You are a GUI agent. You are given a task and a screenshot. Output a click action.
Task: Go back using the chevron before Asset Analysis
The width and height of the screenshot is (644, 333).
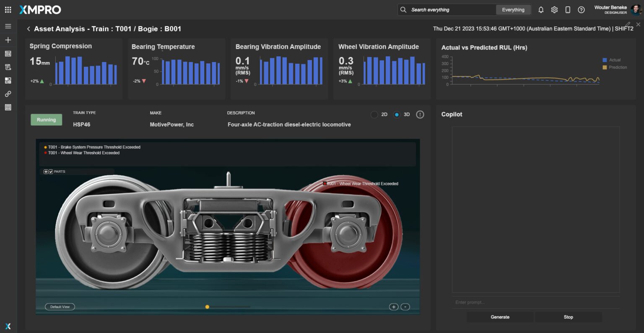pyautogui.click(x=29, y=29)
